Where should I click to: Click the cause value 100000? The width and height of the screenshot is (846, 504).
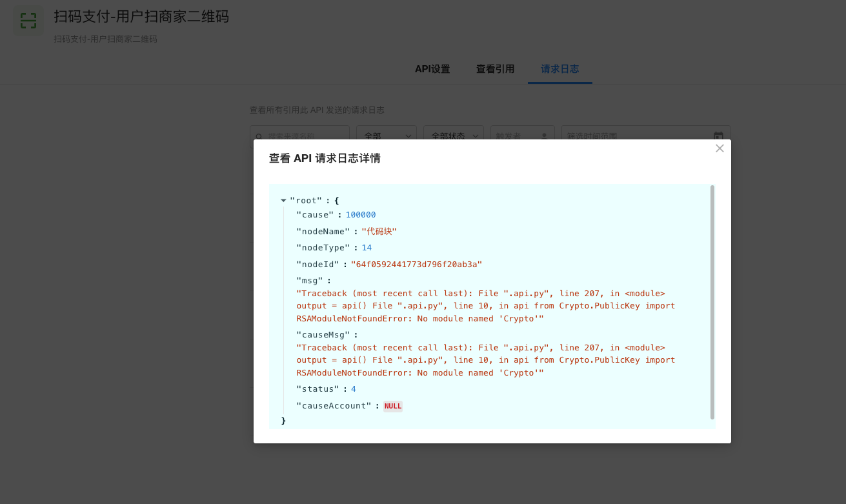[x=361, y=215]
